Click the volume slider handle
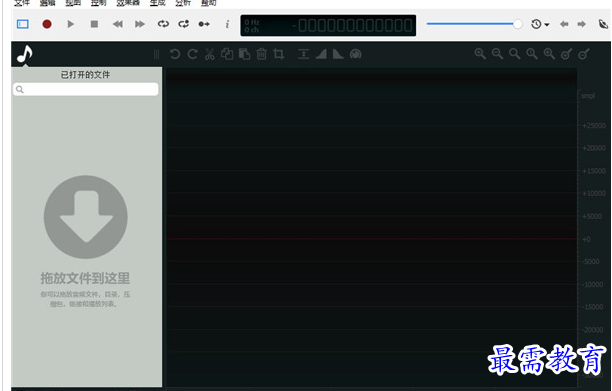 [x=518, y=24]
